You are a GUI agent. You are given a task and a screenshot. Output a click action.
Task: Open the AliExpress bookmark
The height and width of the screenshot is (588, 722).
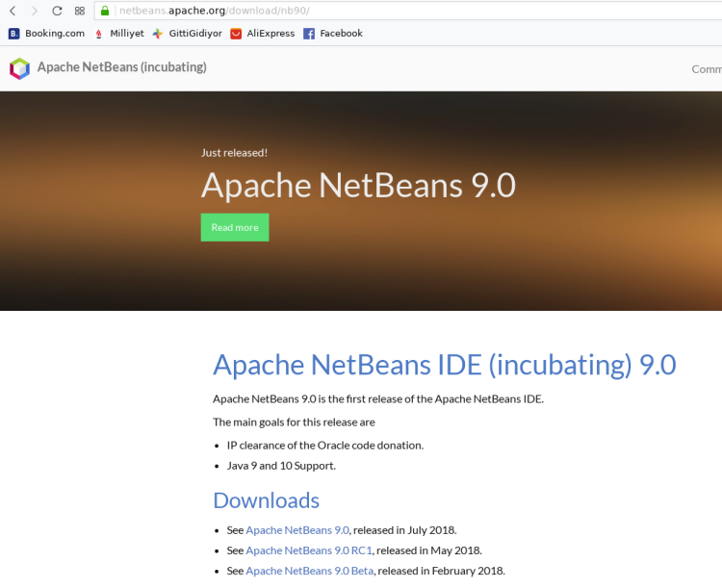(263, 33)
